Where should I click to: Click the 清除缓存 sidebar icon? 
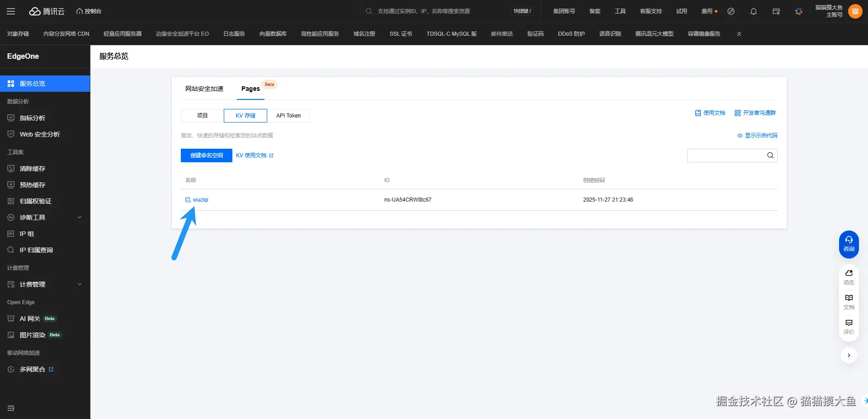click(11, 169)
